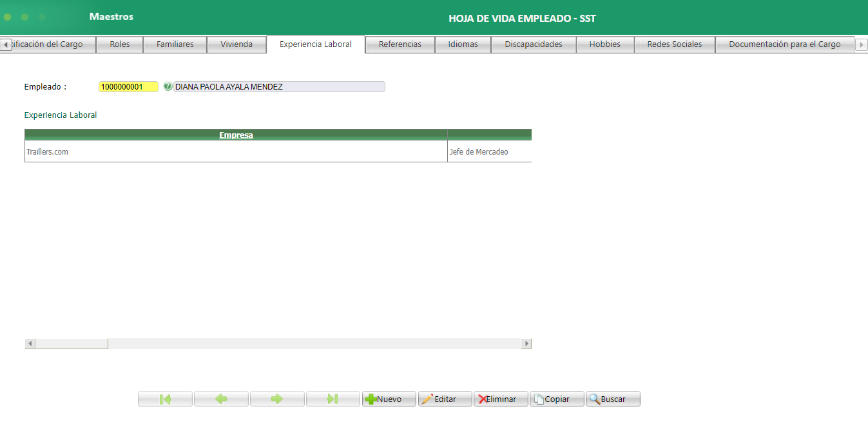Screen dimensions: 868x422
Task: Go back using the previous record arrow
Action: (x=221, y=398)
